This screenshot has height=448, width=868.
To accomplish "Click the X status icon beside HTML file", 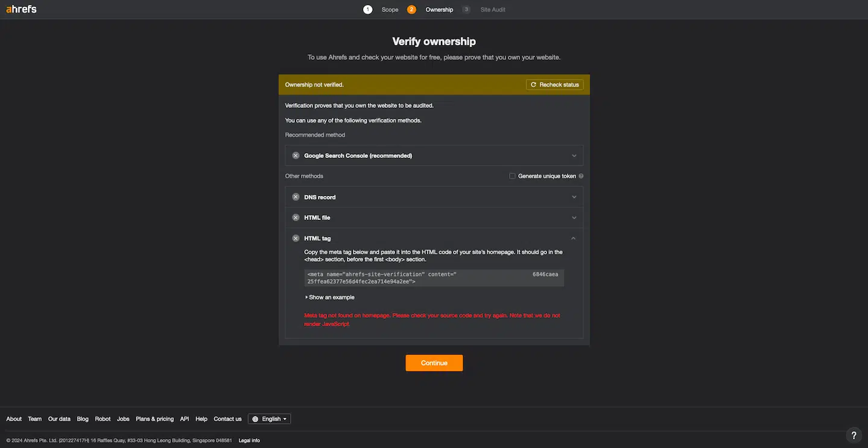I will 296,218.
